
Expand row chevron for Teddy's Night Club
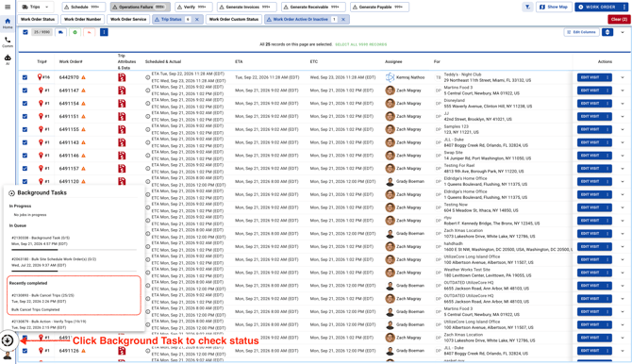(x=623, y=77)
